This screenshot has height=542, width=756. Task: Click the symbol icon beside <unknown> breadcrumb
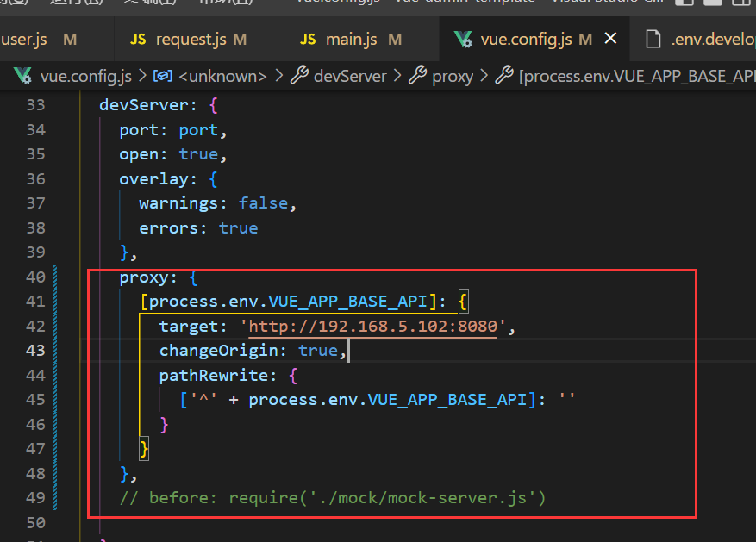(162, 77)
